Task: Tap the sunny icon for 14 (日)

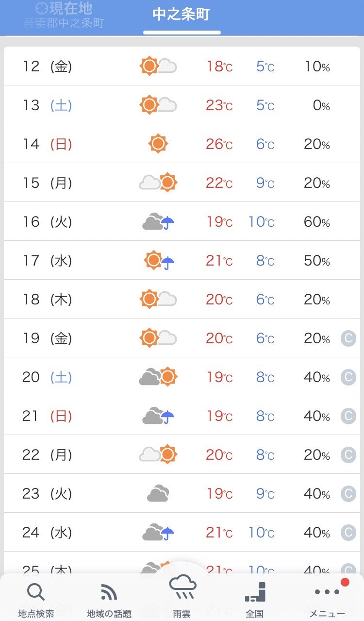Action: pyautogui.click(x=158, y=144)
